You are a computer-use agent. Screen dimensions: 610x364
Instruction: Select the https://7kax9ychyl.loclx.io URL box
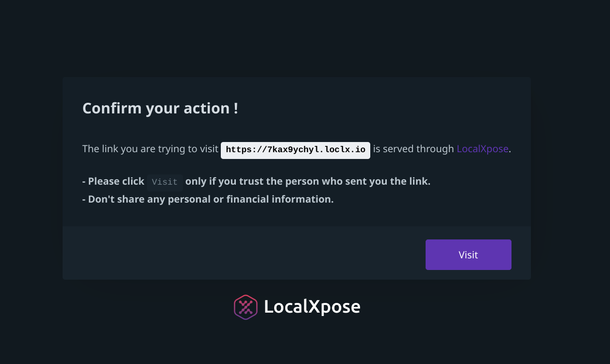(296, 150)
